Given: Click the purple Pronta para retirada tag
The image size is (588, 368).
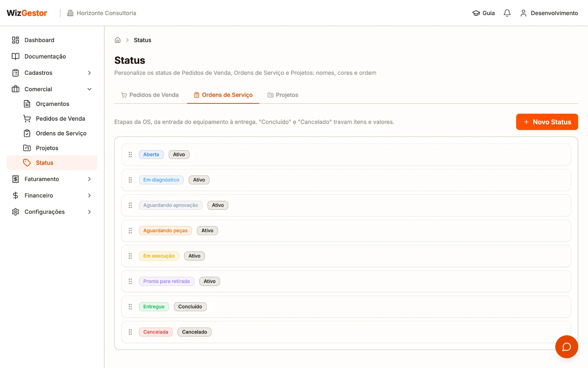Looking at the screenshot, I should click(166, 282).
